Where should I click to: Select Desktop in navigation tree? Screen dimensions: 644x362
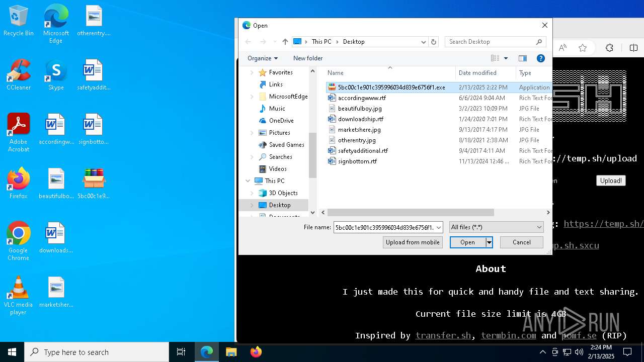[280, 205]
